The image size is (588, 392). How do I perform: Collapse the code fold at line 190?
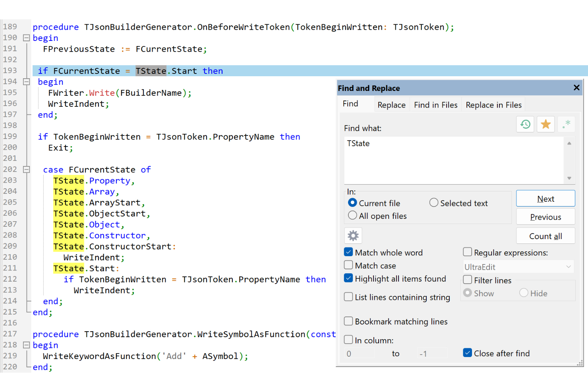pyautogui.click(x=27, y=38)
